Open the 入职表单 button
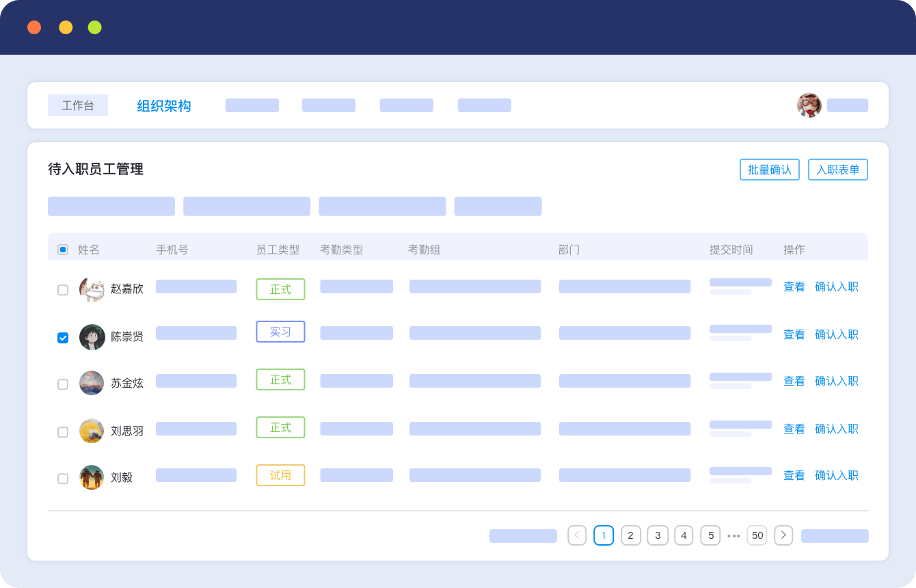The image size is (916, 588). point(837,170)
